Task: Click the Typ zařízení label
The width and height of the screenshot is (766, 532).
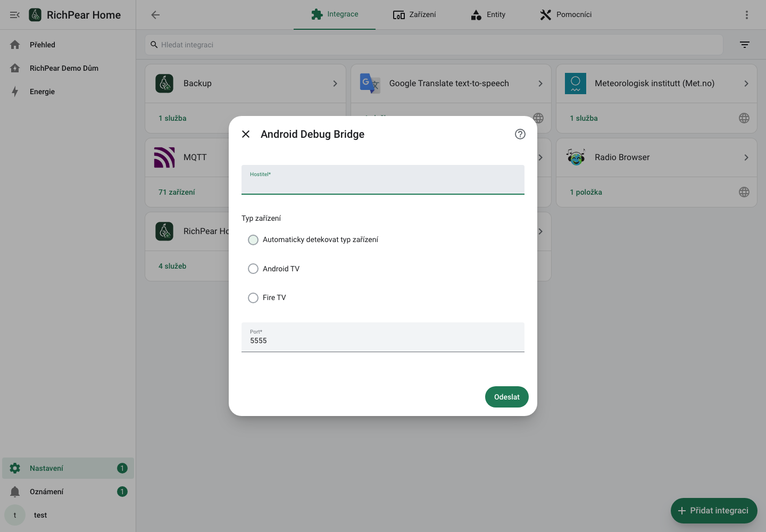Action: tap(261, 219)
